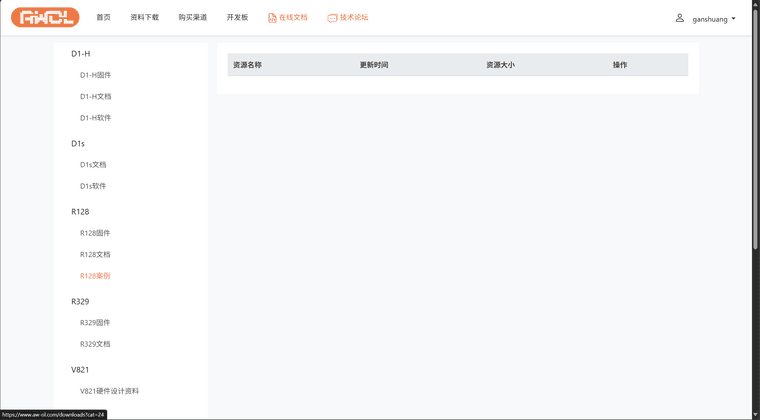Screen dimensions: 760x420
Task: Open the D1s软件 list
Action: coord(93,186)
